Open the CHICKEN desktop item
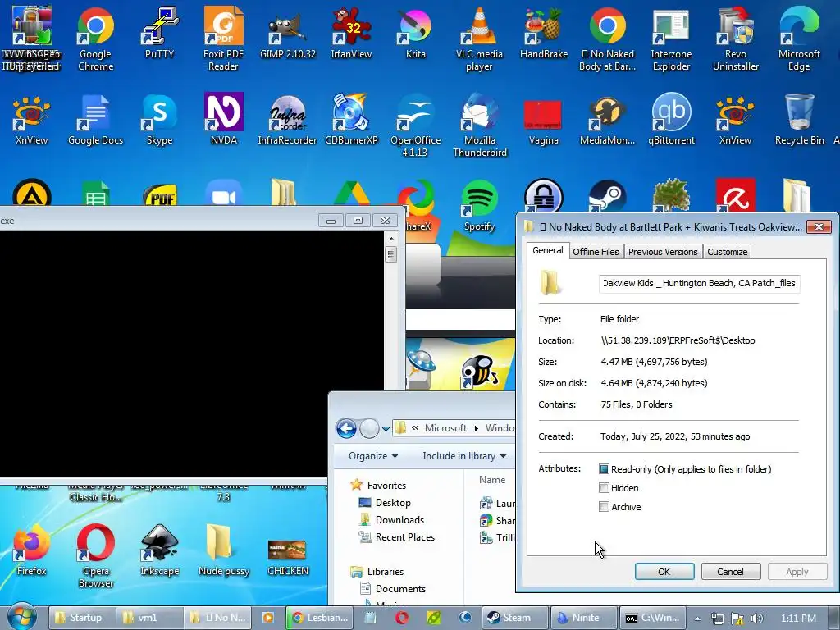This screenshot has width=840, height=630. click(x=288, y=556)
